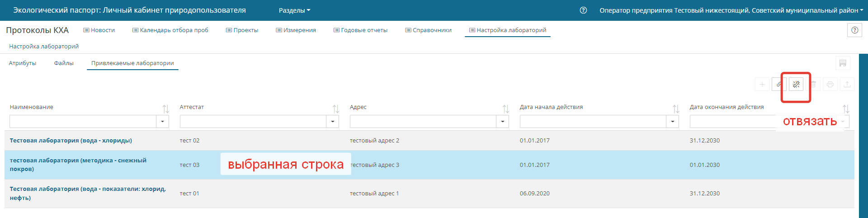Switch to the Атрибуты tab
The image size is (868, 218).
pos(23,63)
